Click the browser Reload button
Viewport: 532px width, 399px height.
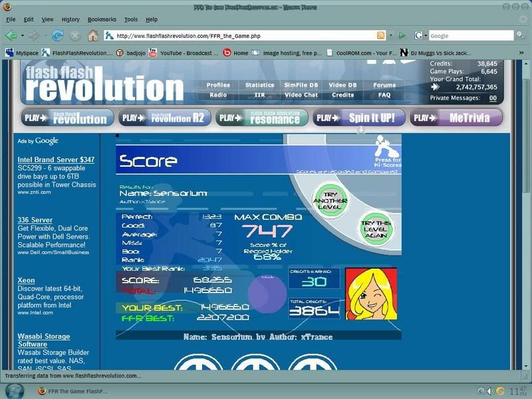[x=57, y=35]
